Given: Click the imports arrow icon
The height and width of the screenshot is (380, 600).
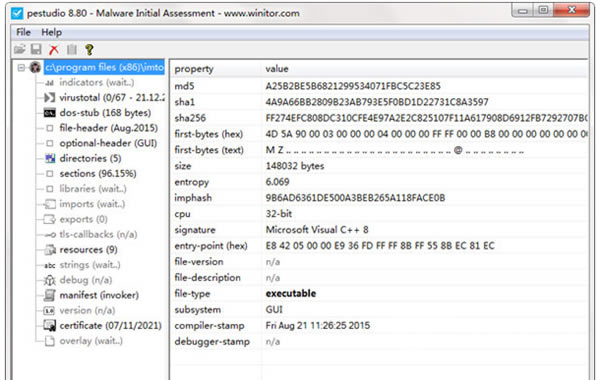Looking at the screenshot, I should click(x=50, y=204).
